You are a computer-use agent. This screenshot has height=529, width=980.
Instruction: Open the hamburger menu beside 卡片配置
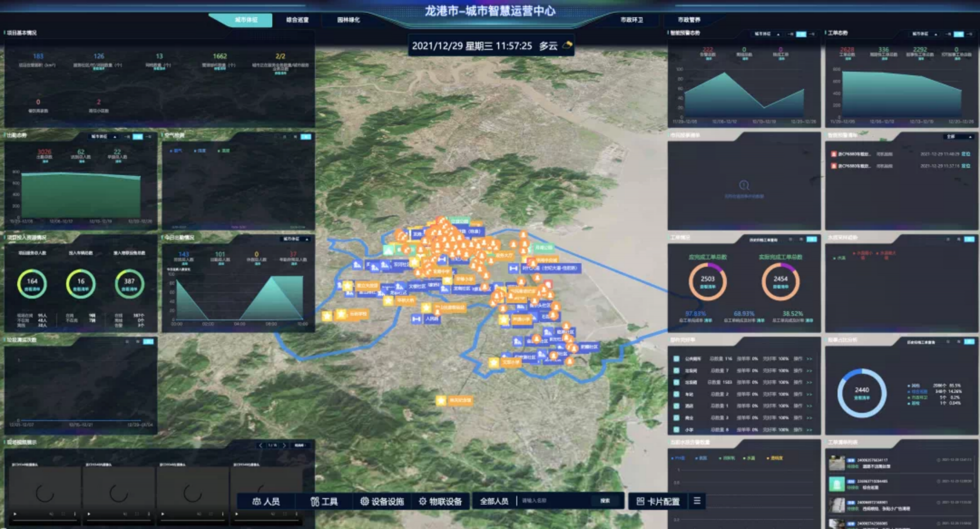697,501
